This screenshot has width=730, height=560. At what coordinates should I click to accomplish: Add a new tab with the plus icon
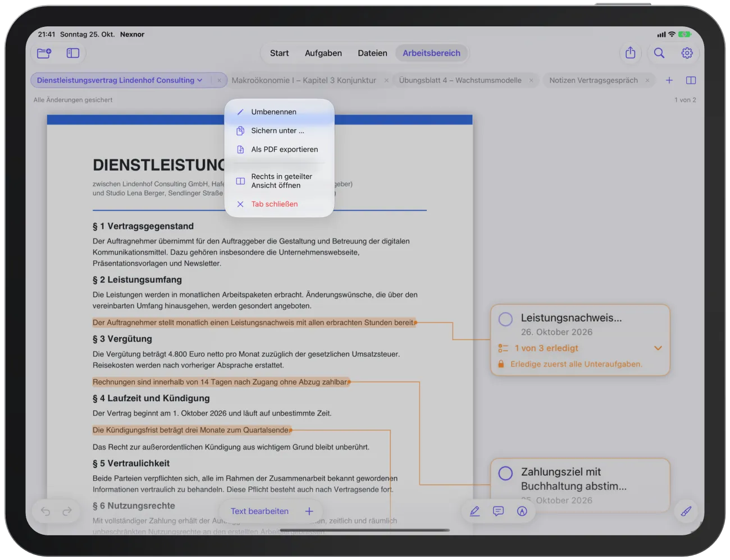pos(669,80)
